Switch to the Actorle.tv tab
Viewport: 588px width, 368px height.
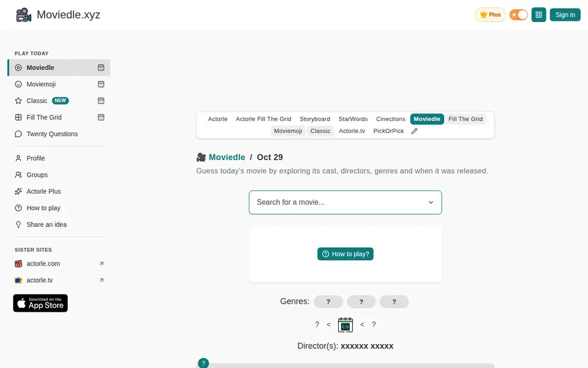pos(352,131)
